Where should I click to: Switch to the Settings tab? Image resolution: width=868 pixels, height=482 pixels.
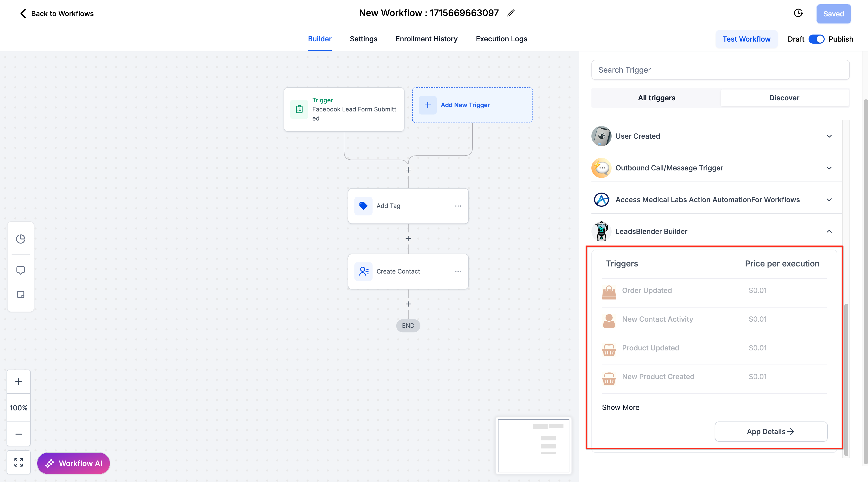363,39
